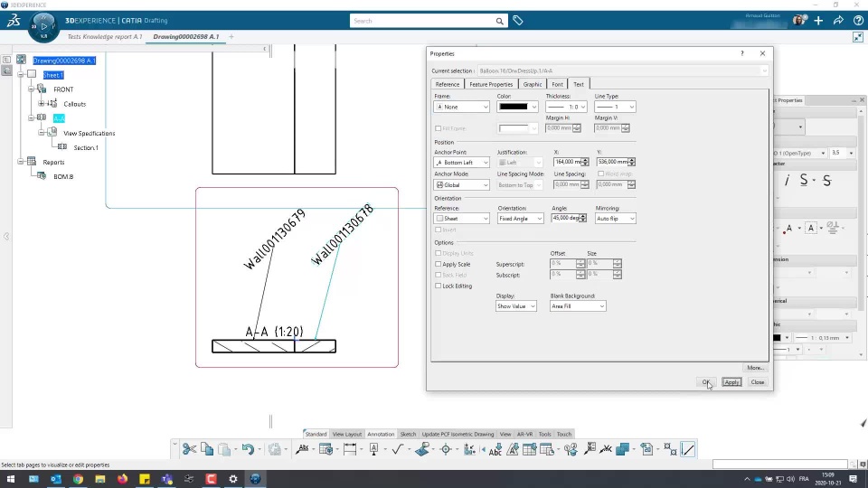The width and height of the screenshot is (868, 488).
Task: Switch to the Reference tab
Action: coord(447,84)
